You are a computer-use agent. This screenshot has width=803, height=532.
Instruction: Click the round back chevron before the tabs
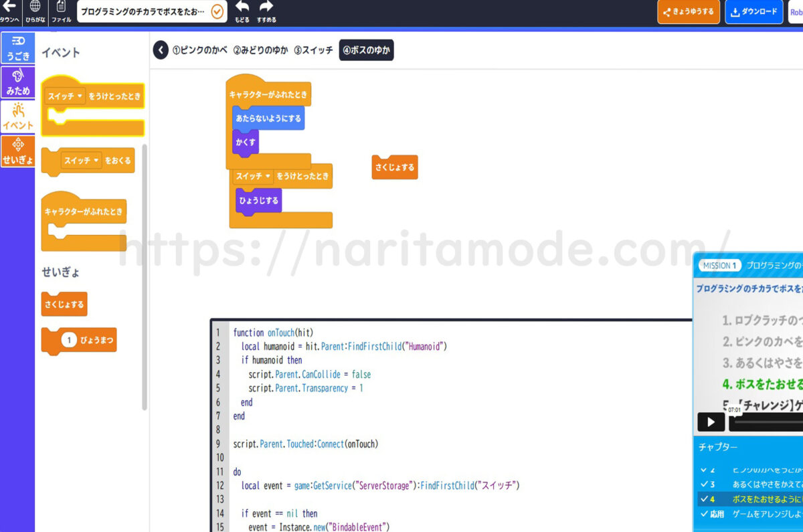[161, 50]
